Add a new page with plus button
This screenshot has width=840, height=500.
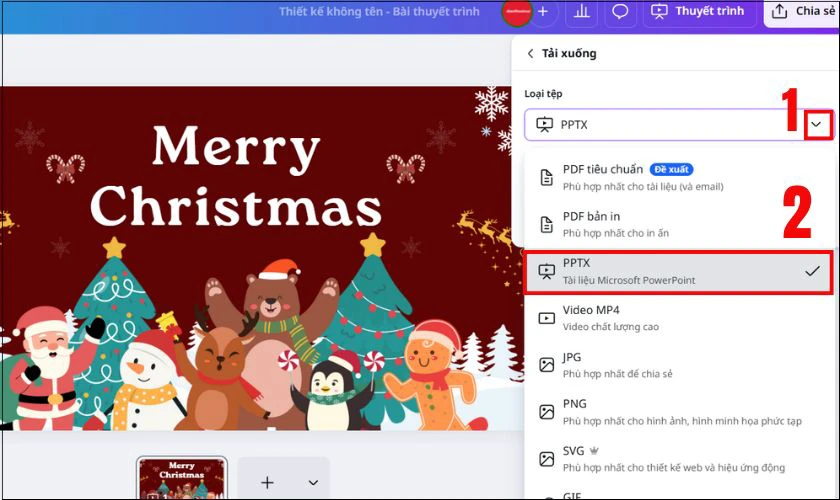click(x=267, y=482)
